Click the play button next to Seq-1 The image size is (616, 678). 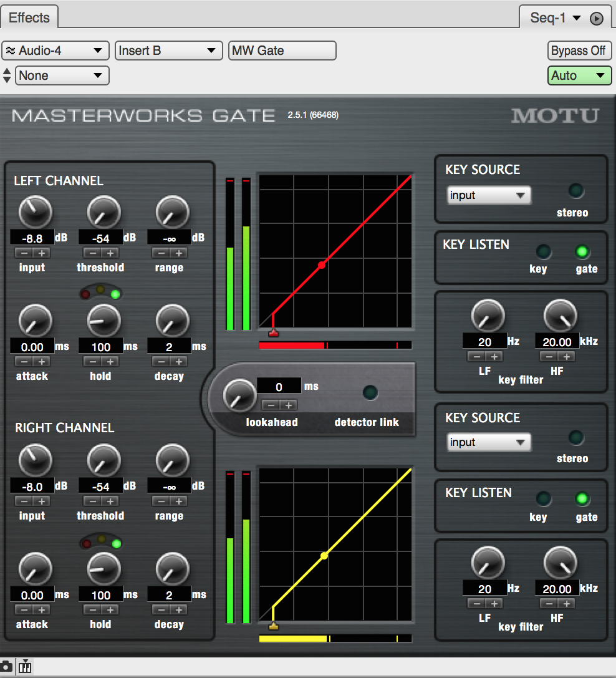pos(597,19)
